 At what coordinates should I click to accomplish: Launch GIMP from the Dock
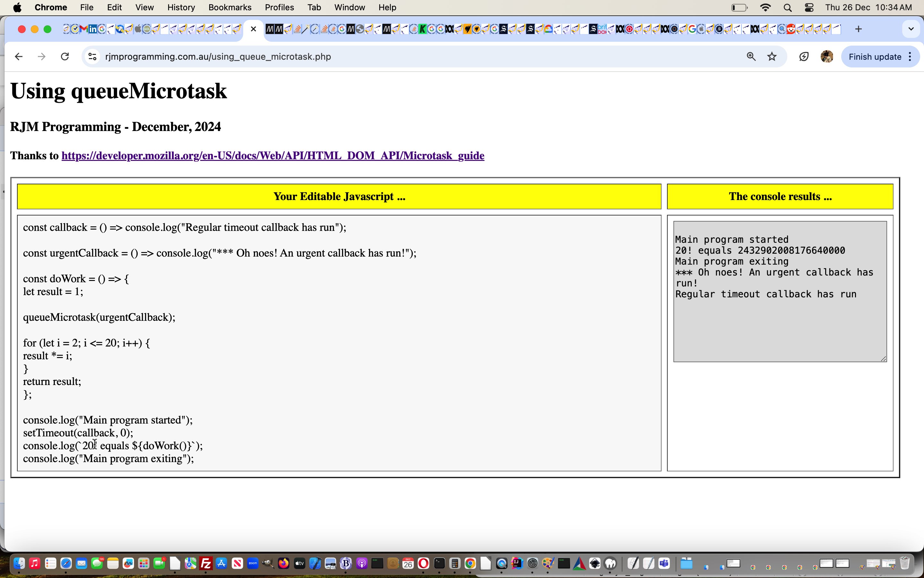(268, 563)
